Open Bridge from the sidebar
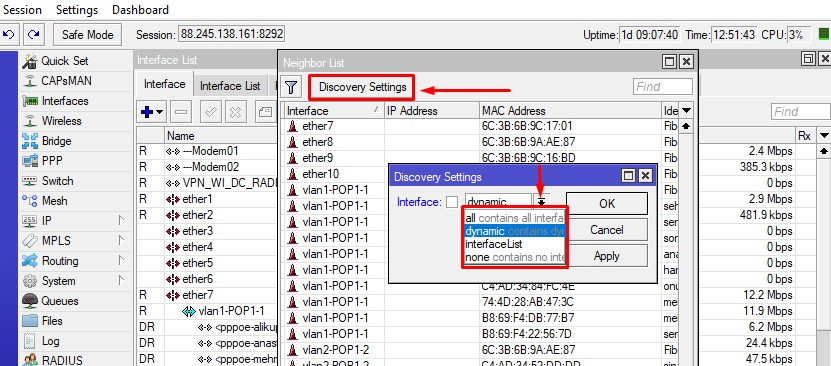Image resolution: width=831 pixels, height=366 pixels. 56,141
